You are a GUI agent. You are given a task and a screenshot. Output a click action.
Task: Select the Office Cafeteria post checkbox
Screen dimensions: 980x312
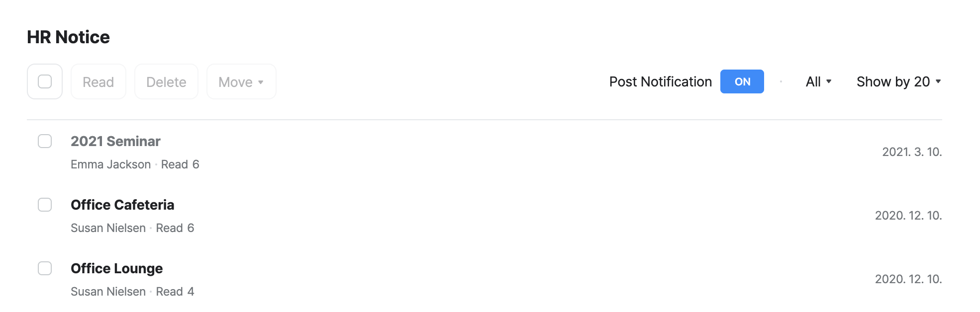pos(45,205)
